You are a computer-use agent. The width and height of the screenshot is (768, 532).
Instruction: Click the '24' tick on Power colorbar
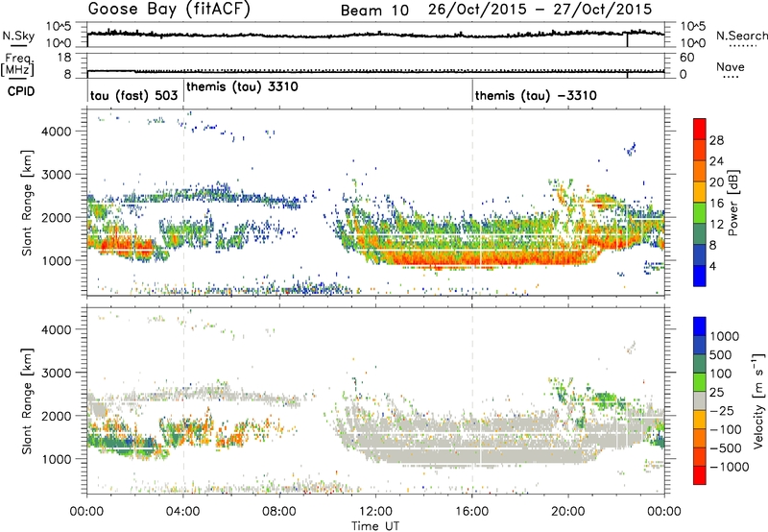pos(716,161)
